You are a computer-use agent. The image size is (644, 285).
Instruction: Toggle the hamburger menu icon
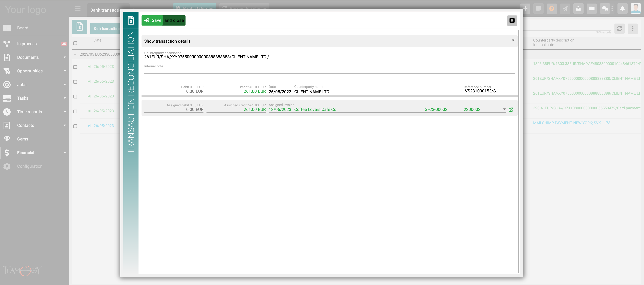tap(78, 9)
